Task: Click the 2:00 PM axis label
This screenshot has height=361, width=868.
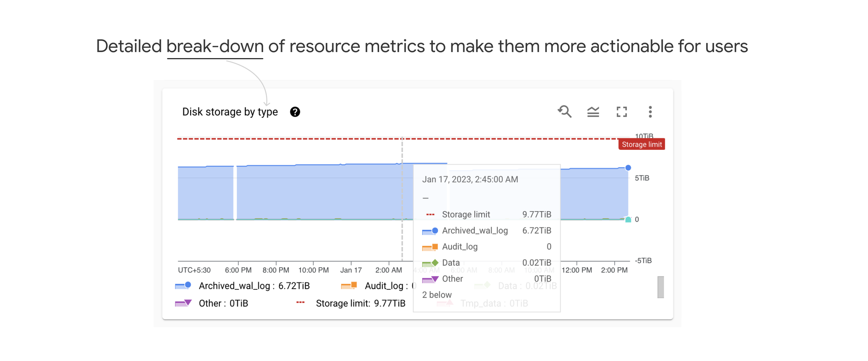Action: [614, 270]
